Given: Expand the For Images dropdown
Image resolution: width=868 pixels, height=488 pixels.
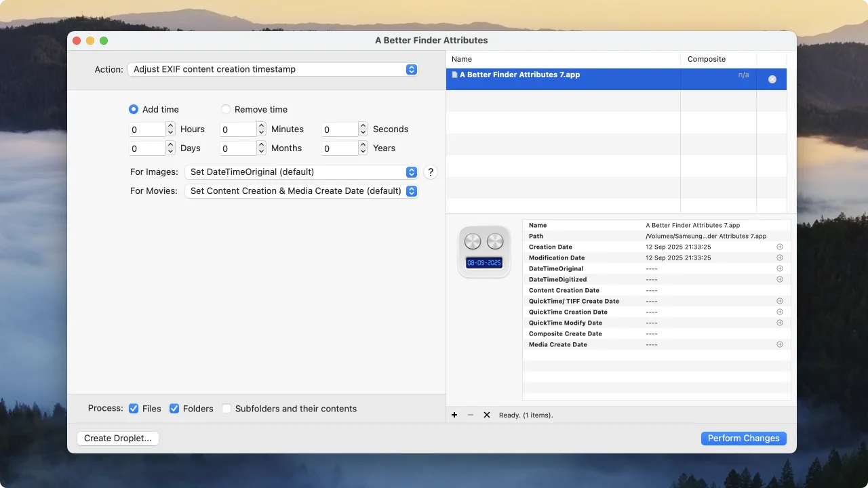Looking at the screenshot, I should (301, 172).
